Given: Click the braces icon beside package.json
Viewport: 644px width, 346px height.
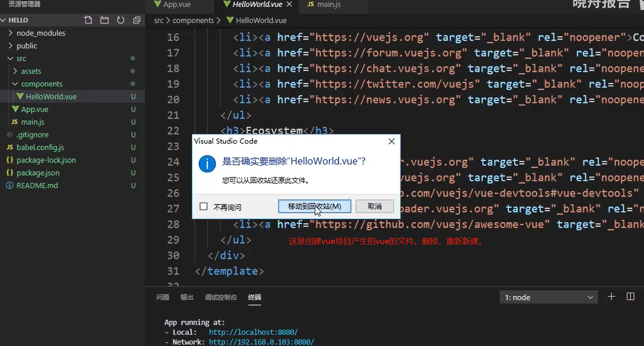Looking at the screenshot, I should pos(10,173).
